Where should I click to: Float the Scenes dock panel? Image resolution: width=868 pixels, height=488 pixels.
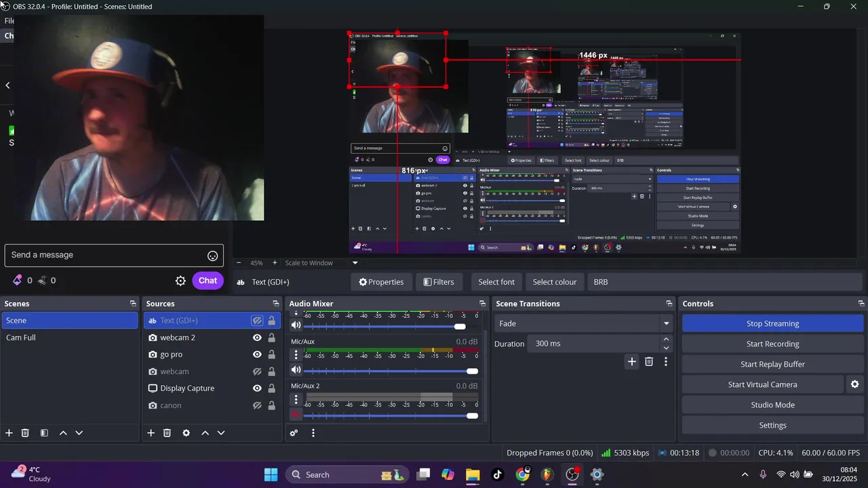(133, 304)
